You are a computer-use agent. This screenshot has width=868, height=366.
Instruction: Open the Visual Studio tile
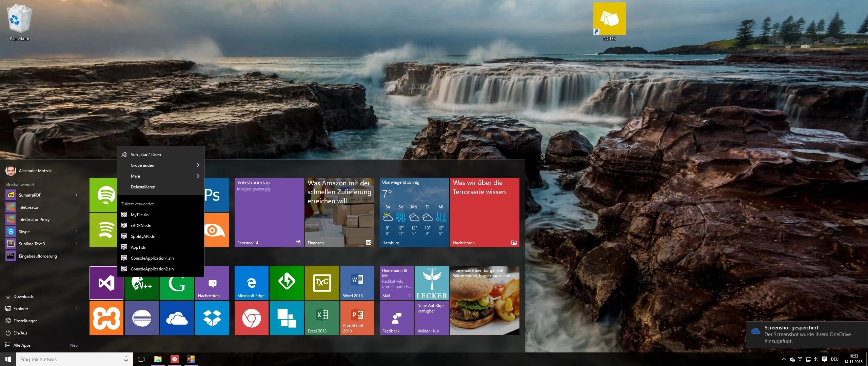click(x=106, y=283)
